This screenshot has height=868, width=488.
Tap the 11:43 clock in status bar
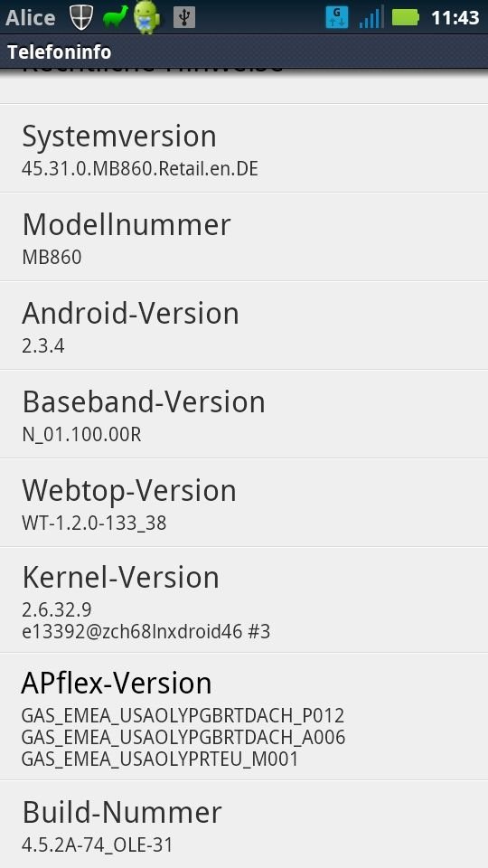point(455,18)
